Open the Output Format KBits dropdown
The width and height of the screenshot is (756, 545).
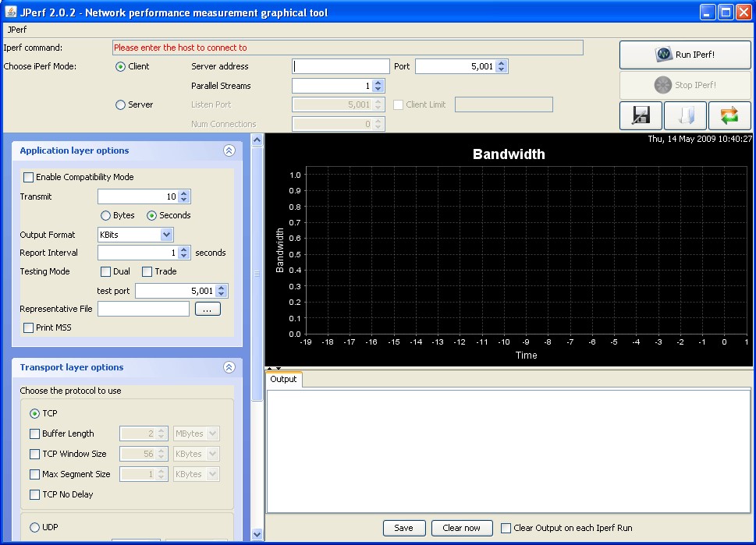pyautogui.click(x=166, y=235)
